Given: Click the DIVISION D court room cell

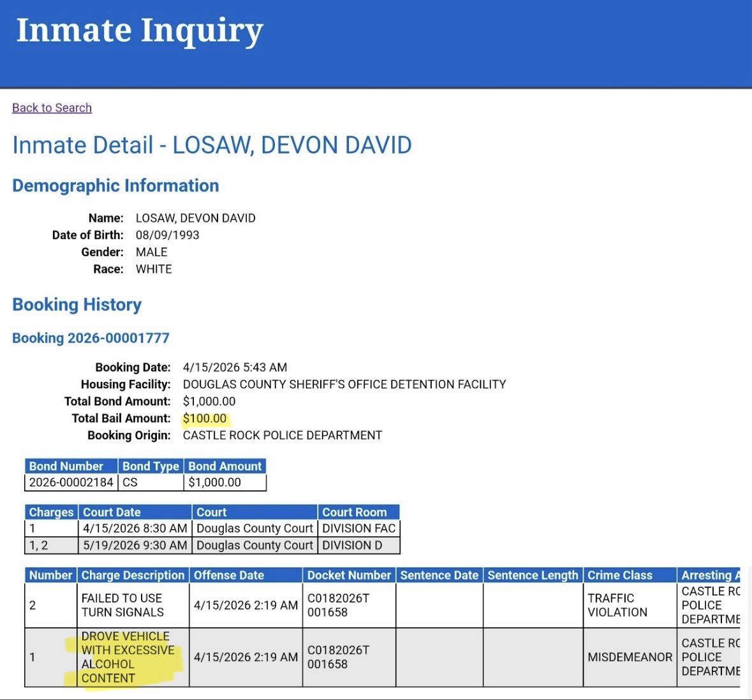Looking at the screenshot, I should pos(358,546).
